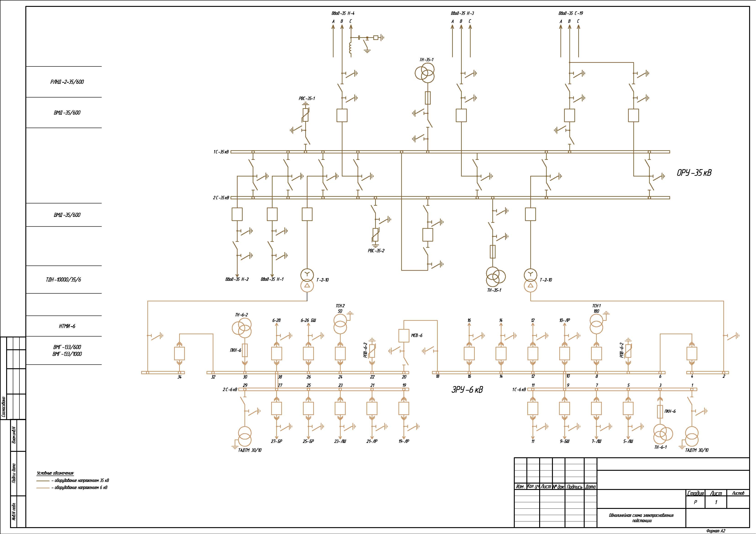Select the Ввод-35 Н-1 label

272,279
